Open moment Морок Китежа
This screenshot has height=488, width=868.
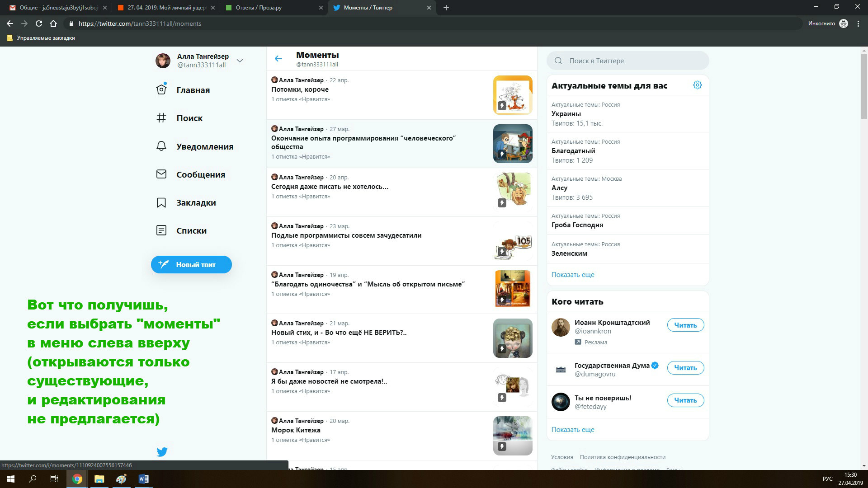pos(296,430)
